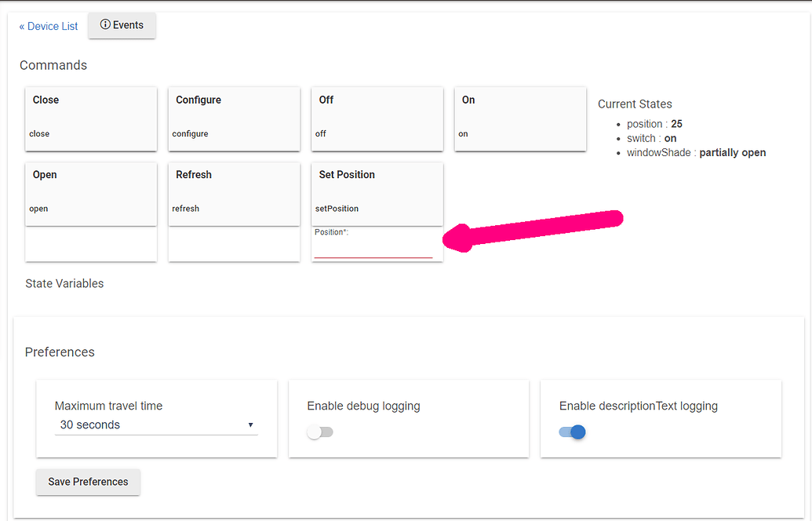Send the On command
This screenshot has width=812, height=521.
pos(519,118)
